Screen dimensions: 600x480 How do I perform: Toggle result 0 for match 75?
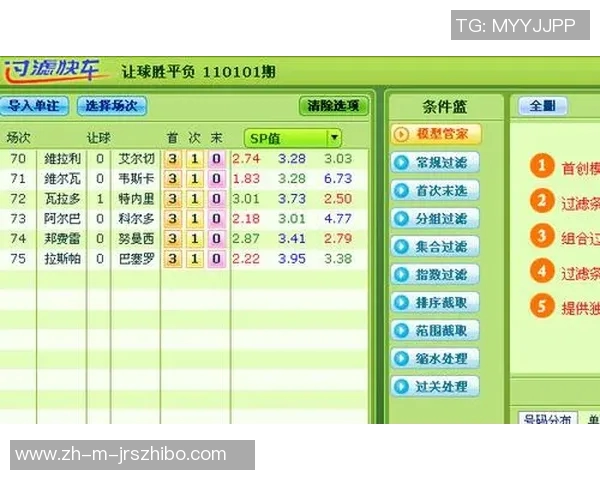click(217, 259)
